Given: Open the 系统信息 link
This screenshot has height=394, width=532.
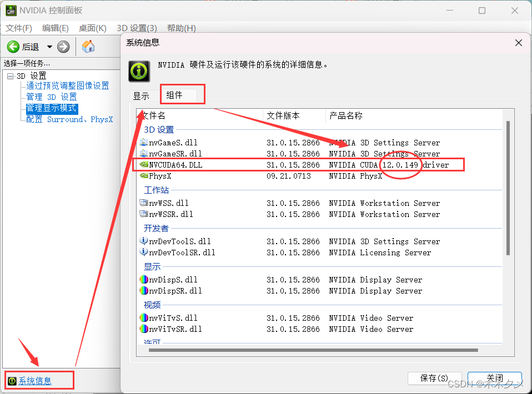Looking at the screenshot, I should pyautogui.click(x=37, y=380).
